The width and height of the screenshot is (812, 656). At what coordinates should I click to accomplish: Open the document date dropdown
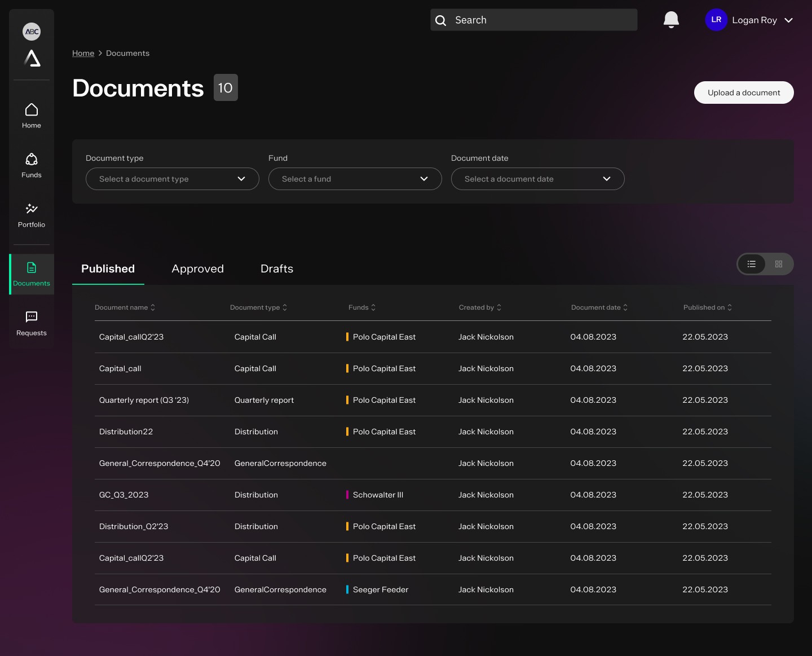point(537,179)
